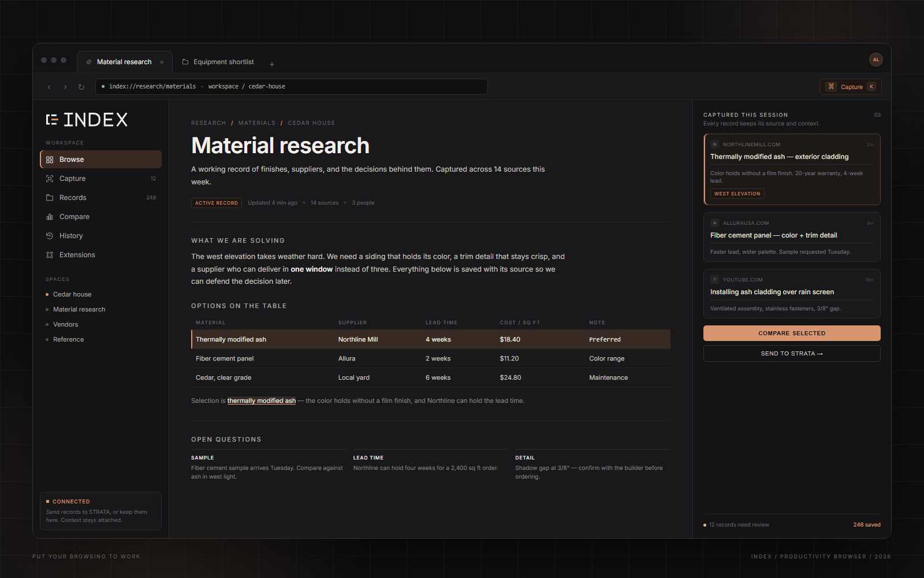Click the Materials breadcrumb
The width and height of the screenshot is (924, 578).
[x=257, y=123]
